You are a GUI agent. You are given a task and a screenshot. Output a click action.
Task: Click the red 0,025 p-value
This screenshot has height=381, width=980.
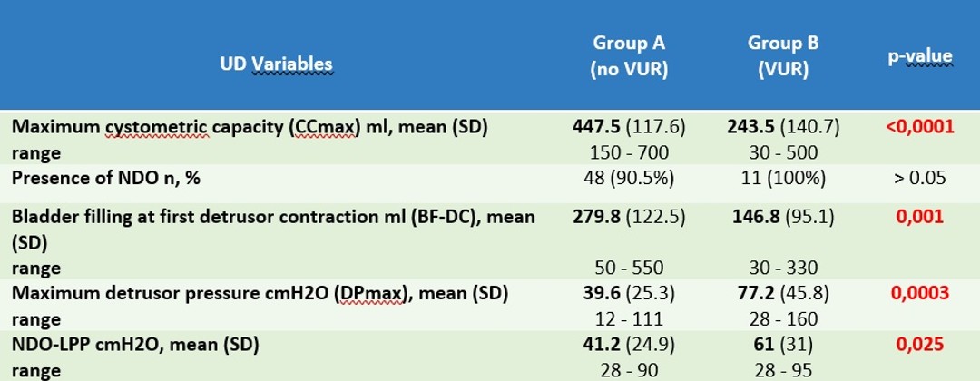point(920,344)
